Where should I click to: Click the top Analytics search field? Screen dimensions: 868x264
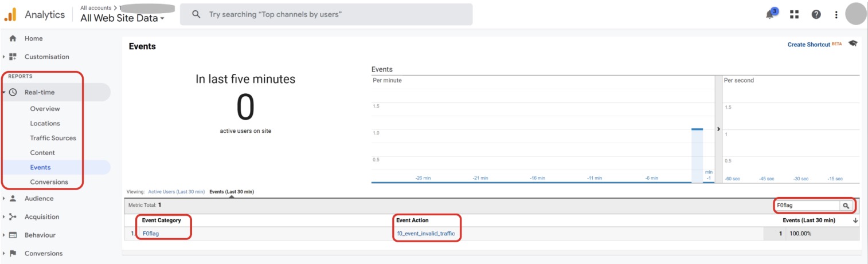(327, 14)
